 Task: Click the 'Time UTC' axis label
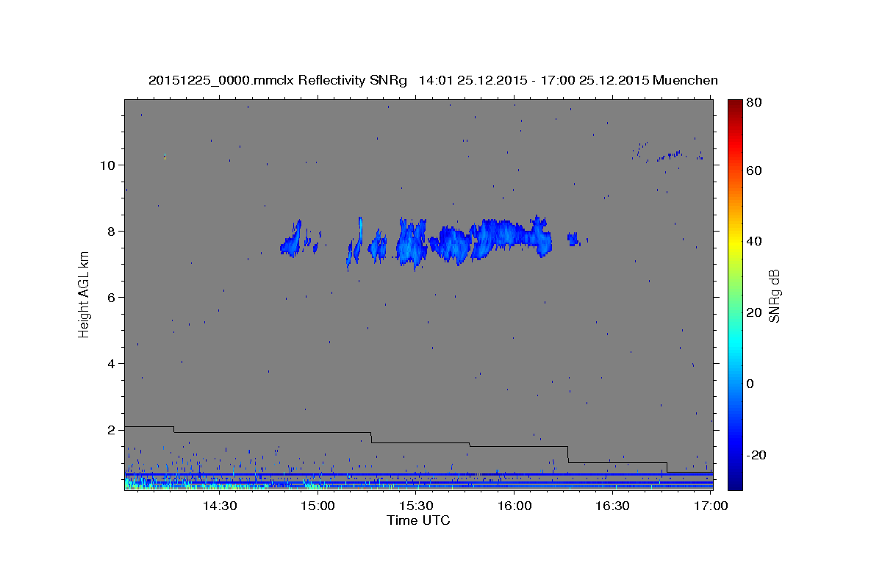click(x=418, y=520)
